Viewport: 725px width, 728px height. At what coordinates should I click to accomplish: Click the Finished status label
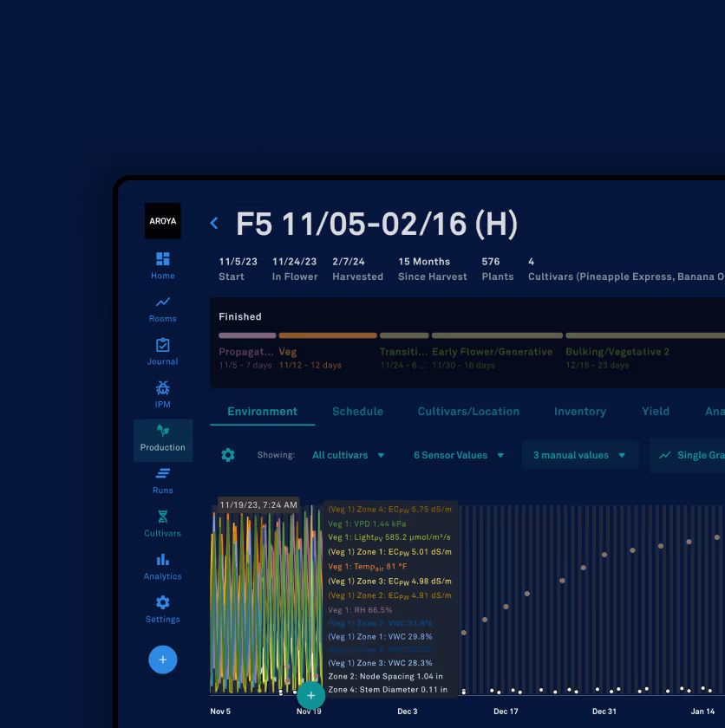(240, 316)
